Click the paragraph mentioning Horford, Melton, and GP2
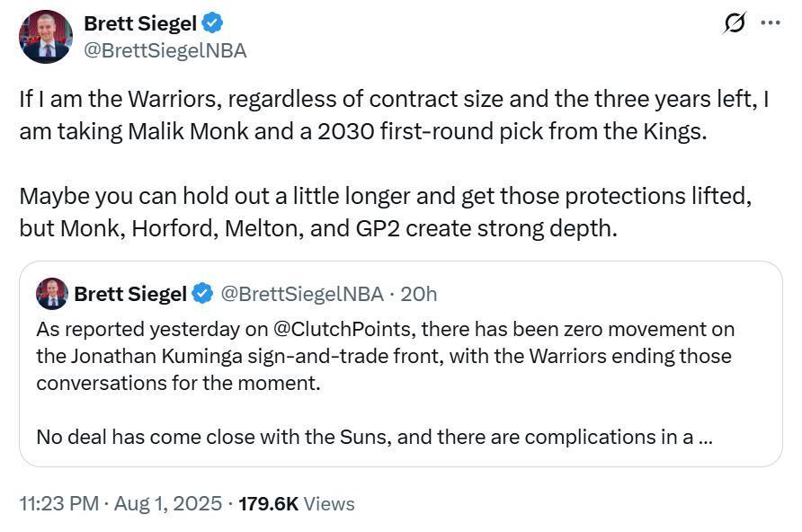 384,211
